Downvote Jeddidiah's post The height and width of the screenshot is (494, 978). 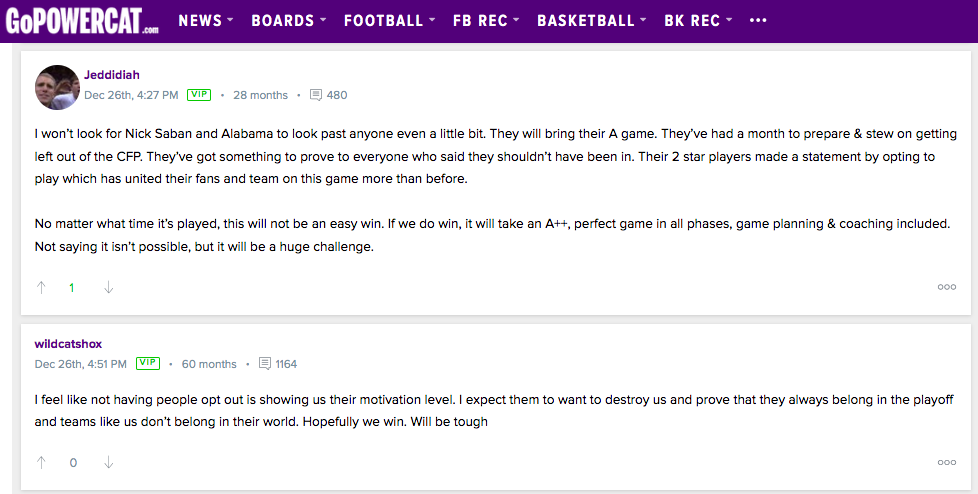tap(108, 287)
